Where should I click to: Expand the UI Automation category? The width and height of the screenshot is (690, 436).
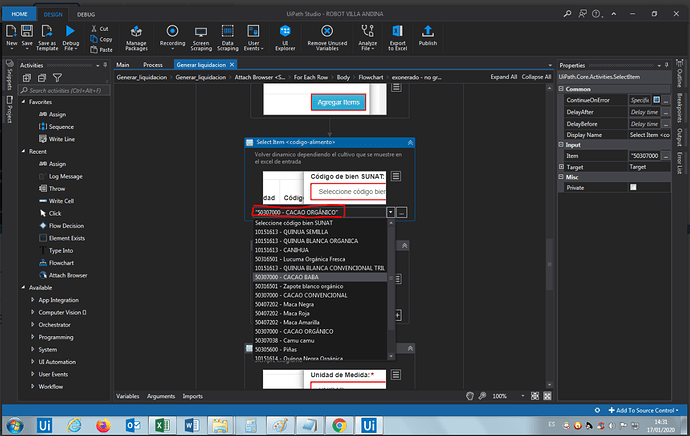coord(32,362)
